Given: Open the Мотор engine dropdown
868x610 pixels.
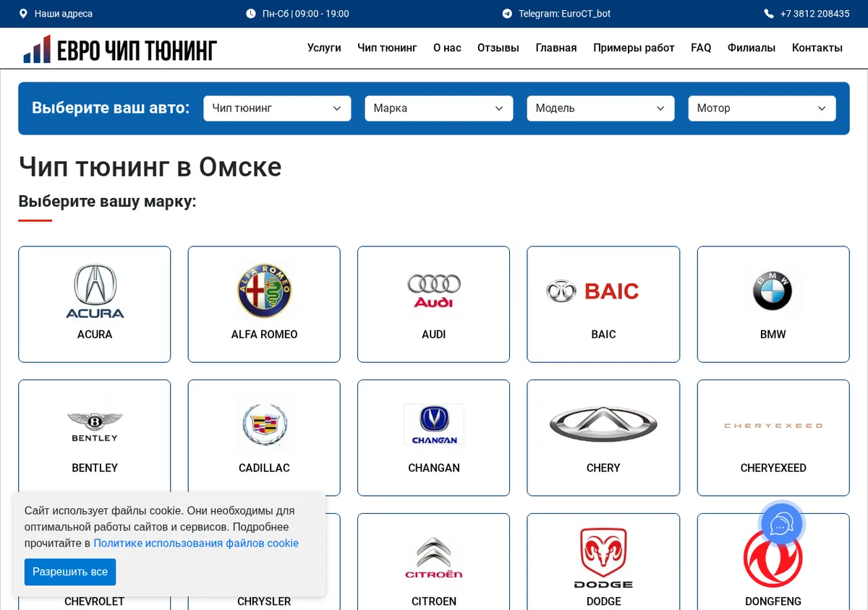Looking at the screenshot, I should [x=762, y=108].
